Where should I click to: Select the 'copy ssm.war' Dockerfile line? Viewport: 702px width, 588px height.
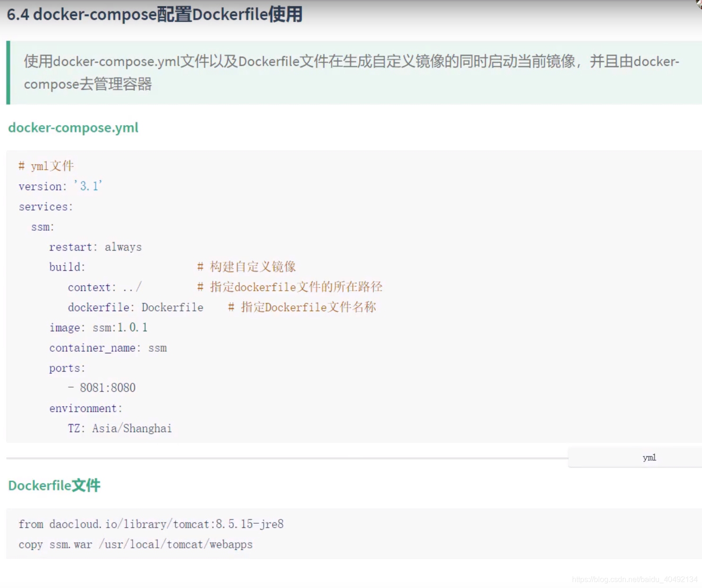[136, 545]
